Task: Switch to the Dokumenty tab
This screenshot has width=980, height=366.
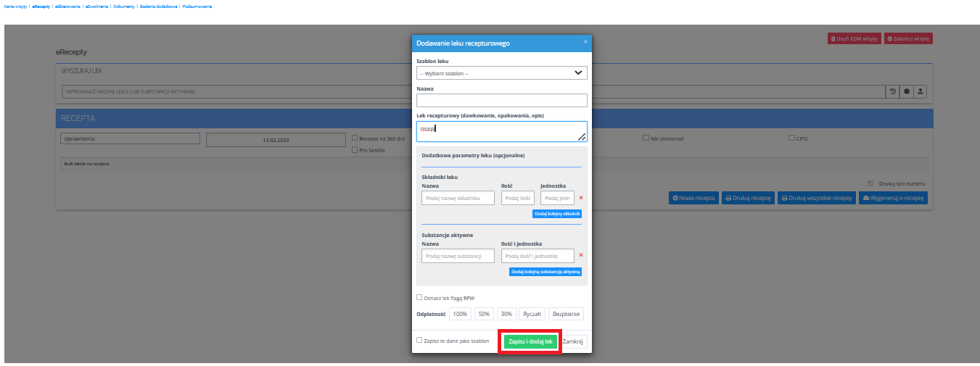Action: (124, 6)
